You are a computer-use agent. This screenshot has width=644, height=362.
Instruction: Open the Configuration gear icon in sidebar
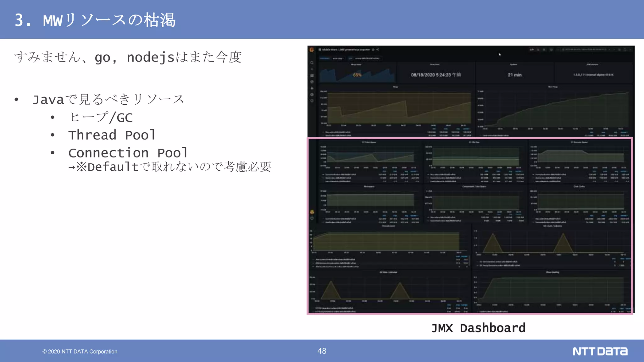312,95
